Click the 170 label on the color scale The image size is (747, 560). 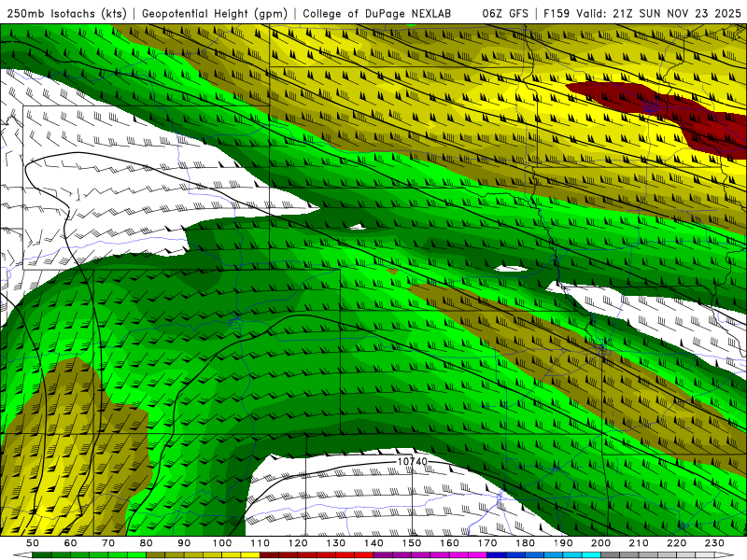487,543
